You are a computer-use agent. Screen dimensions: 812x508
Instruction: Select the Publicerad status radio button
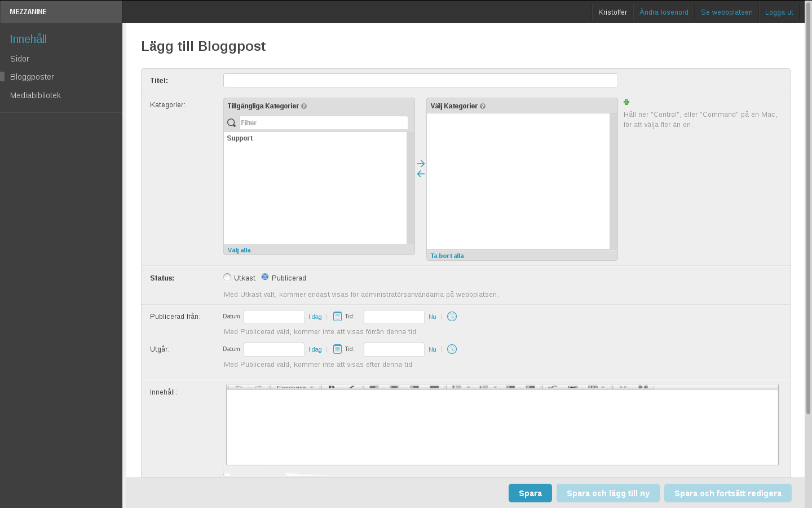point(265,277)
